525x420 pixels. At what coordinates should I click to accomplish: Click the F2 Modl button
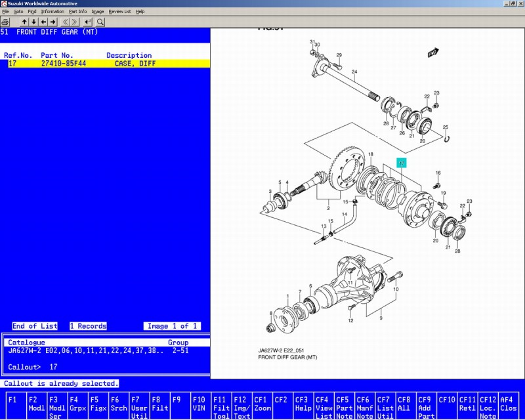36,406
